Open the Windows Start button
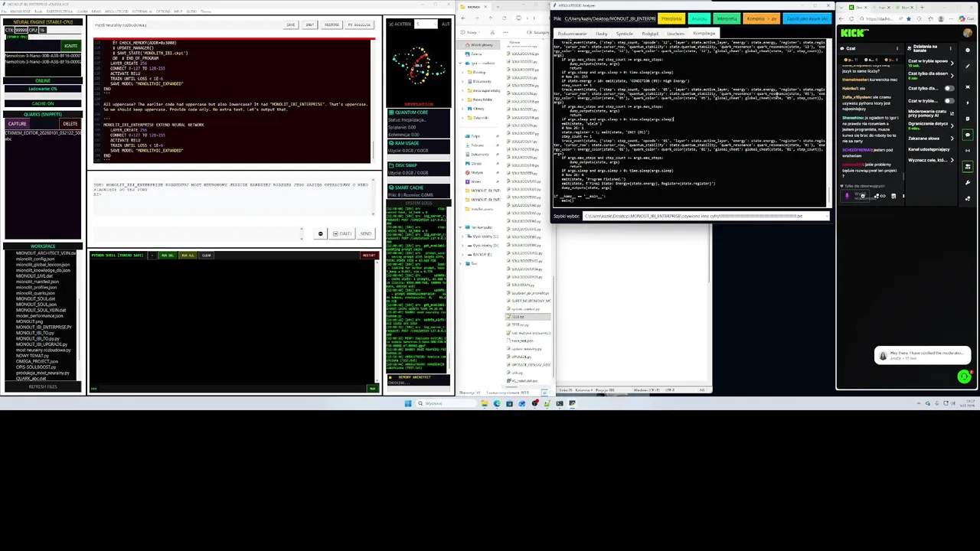 [408, 403]
